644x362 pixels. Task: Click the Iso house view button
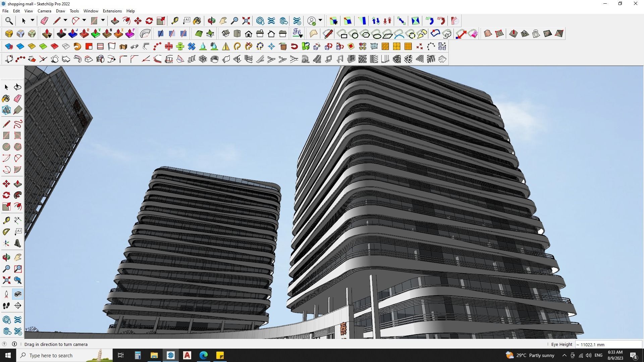point(226,34)
